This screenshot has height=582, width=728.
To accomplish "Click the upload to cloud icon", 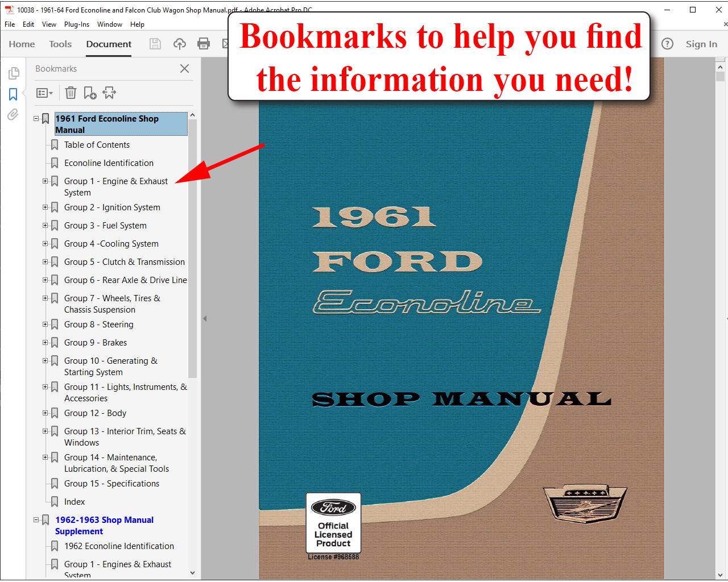I will pyautogui.click(x=180, y=44).
